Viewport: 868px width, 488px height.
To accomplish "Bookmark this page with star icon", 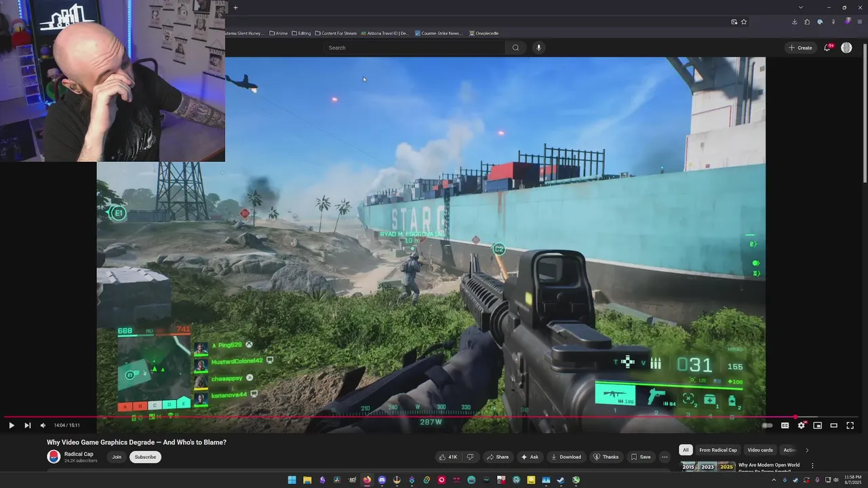I will coord(744,22).
